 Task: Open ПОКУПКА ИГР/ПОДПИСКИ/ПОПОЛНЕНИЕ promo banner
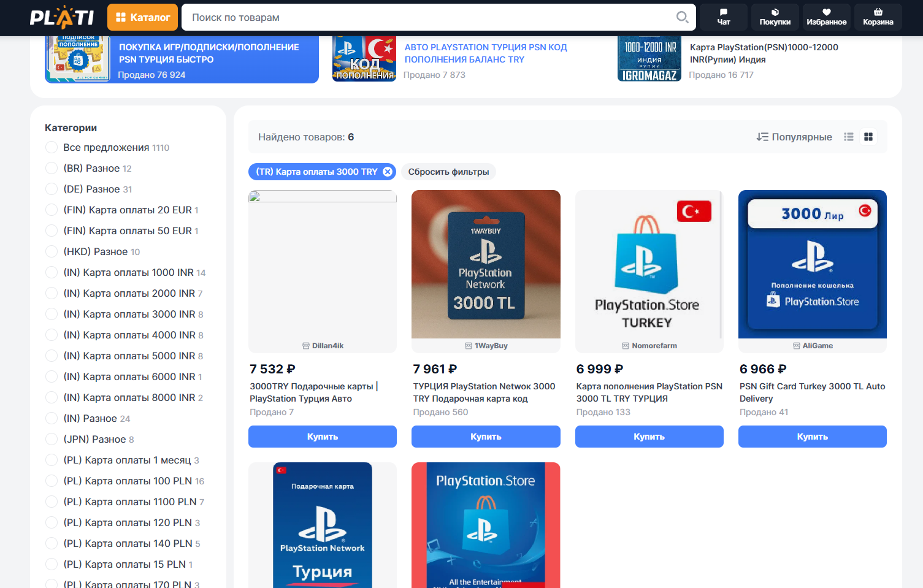[x=182, y=59]
